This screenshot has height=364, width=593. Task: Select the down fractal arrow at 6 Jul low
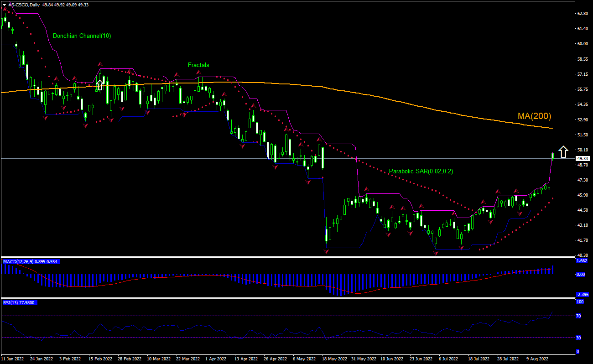(x=436, y=253)
